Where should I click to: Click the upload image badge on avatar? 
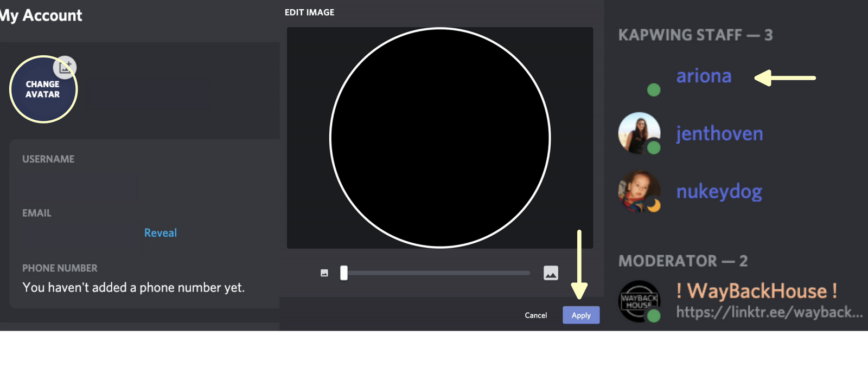coord(65,67)
